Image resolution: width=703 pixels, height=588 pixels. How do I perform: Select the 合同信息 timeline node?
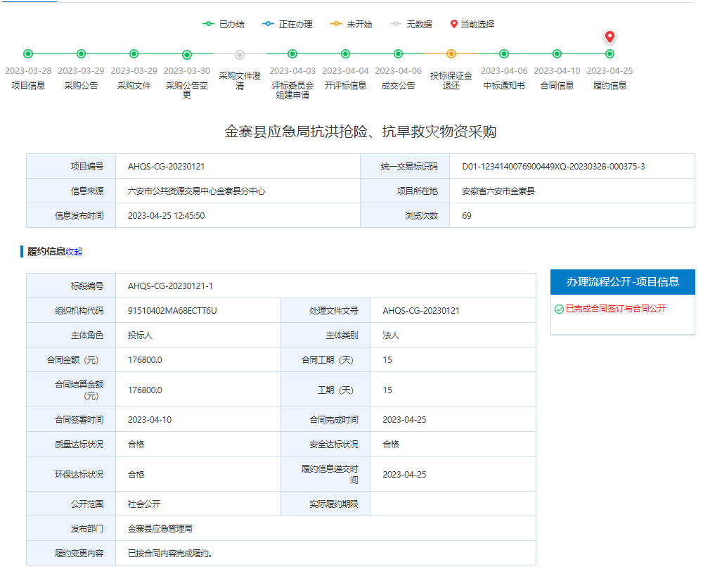[x=557, y=54]
